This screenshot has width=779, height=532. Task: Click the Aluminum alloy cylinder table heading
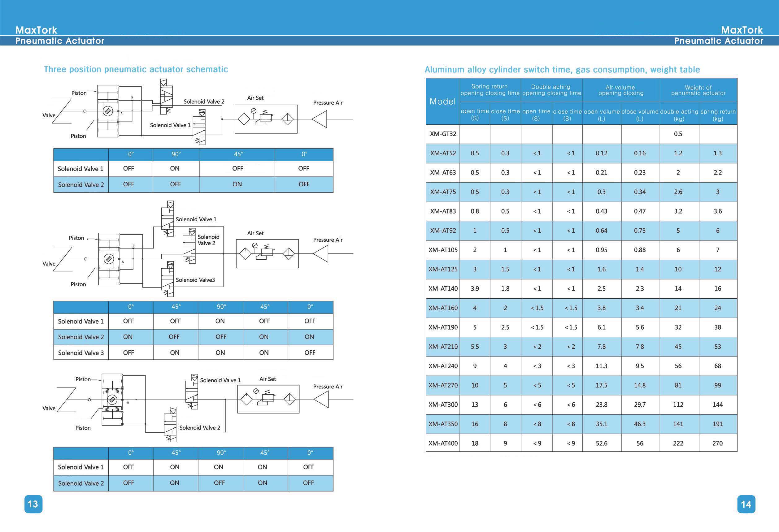click(x=562, y=70)
